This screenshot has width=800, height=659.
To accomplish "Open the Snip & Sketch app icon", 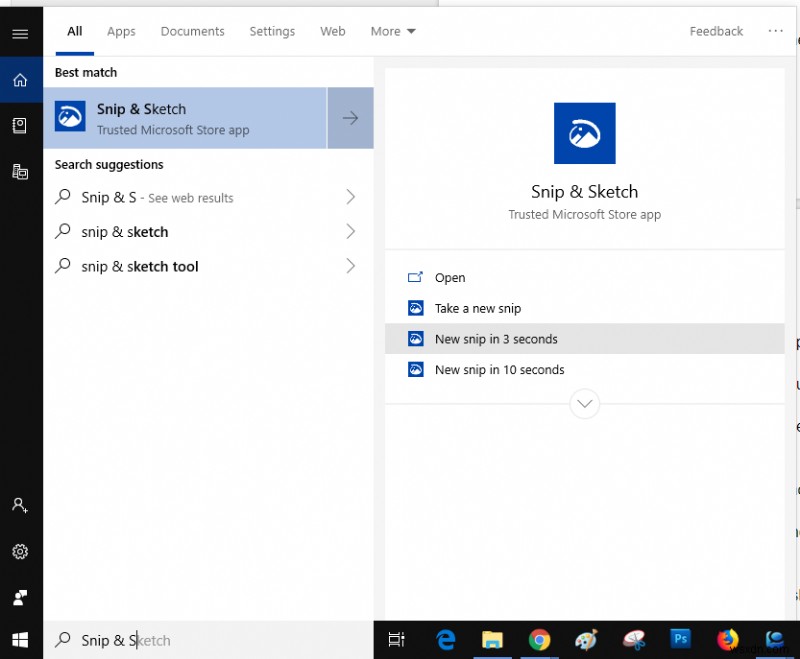I will (70, 117).
